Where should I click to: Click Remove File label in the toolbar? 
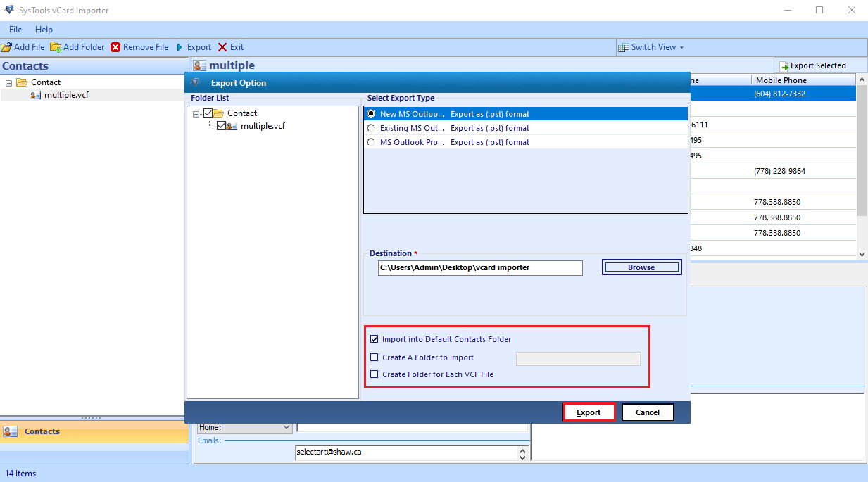point(146,47)
